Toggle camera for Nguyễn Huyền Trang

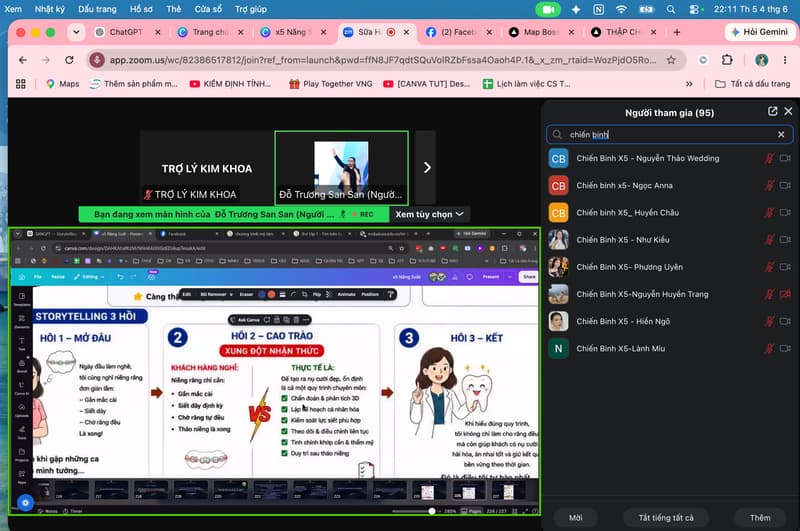(x=785, y=294)
